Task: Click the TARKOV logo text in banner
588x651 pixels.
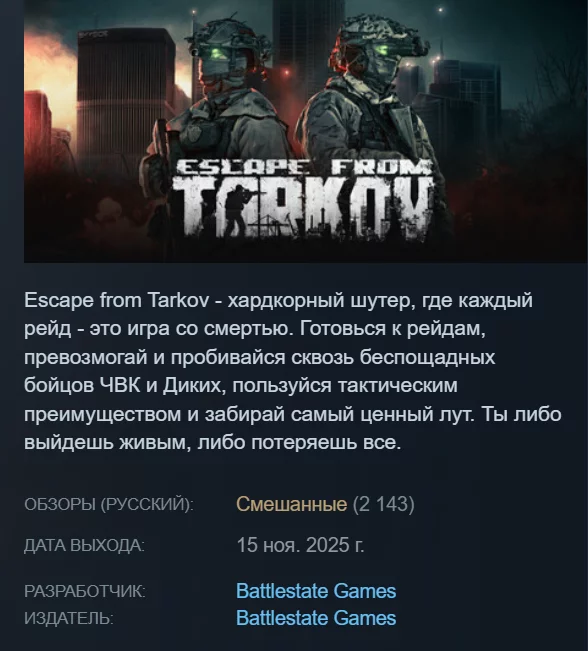Action: [x=302, y=207]
